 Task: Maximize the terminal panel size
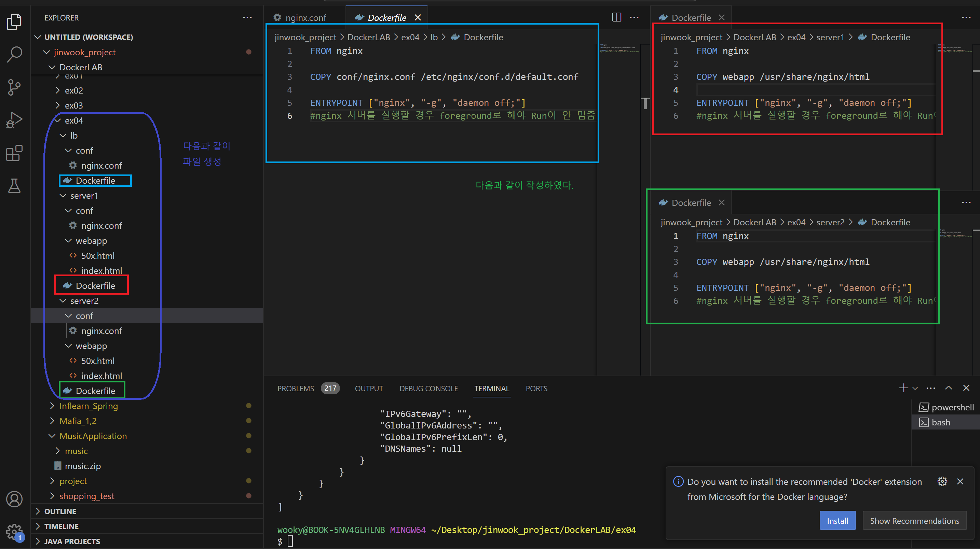(949, 388)
